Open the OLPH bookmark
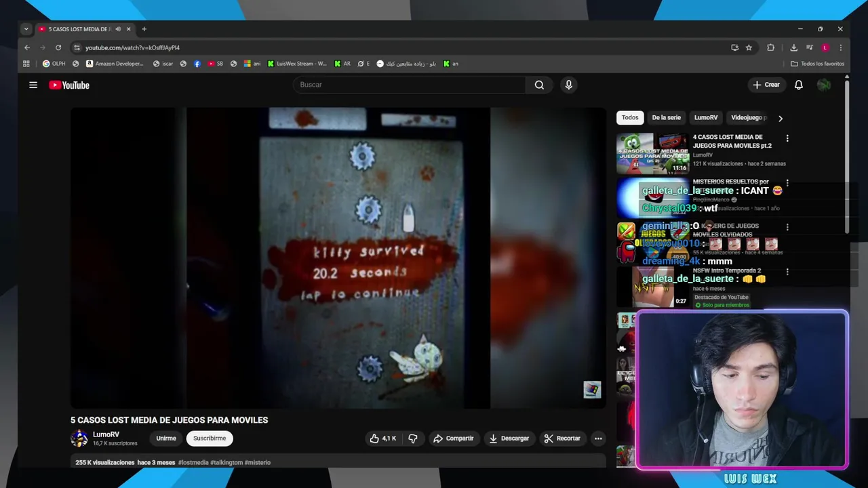Image resolution: width=868 pixels, height=488 pixels. point(54,64)
